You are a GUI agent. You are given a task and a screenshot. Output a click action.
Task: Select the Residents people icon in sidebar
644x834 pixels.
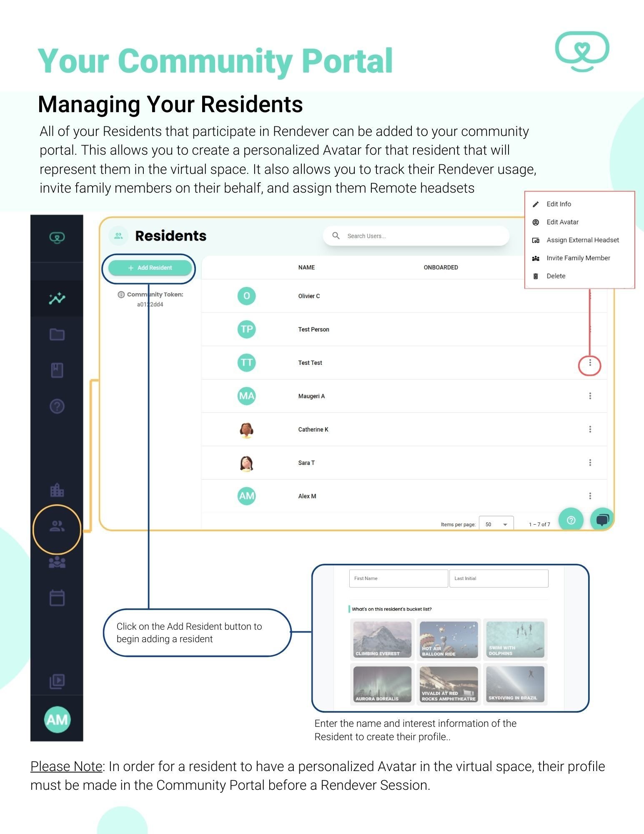(x=57, y=527)
